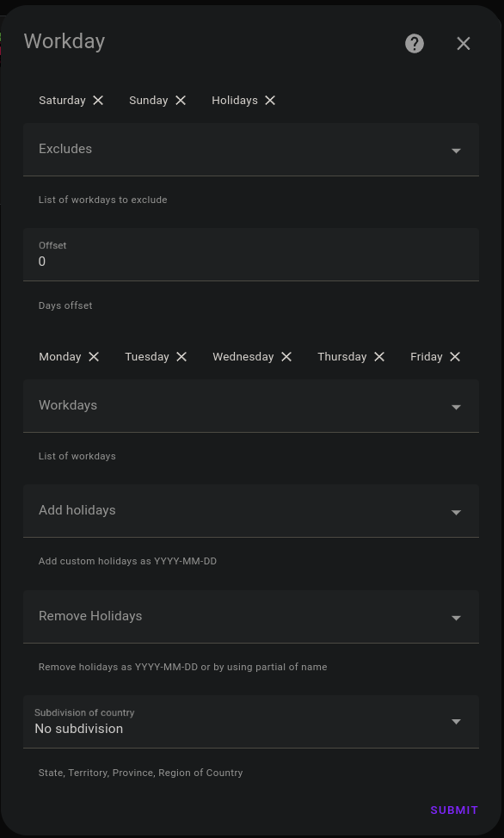Expand the Workdays dropdown
Screen dimensions: 504x838
[456, 406]
